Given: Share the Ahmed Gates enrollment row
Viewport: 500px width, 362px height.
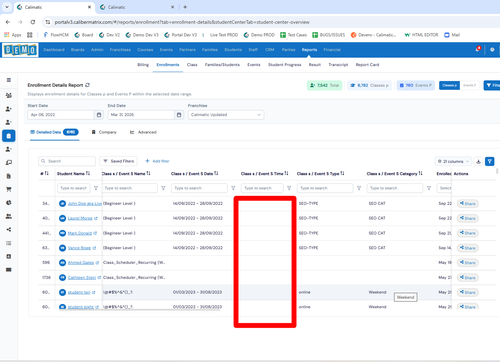Looking at the screenshot, I should click(x=468, y=263).
